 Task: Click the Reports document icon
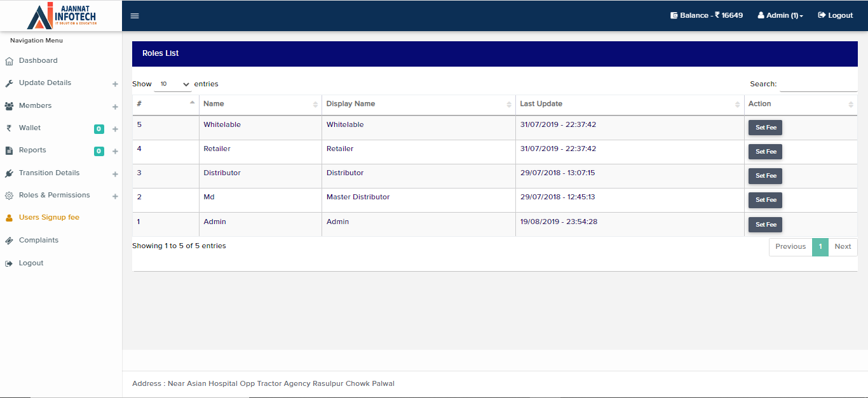click(9, 150)
